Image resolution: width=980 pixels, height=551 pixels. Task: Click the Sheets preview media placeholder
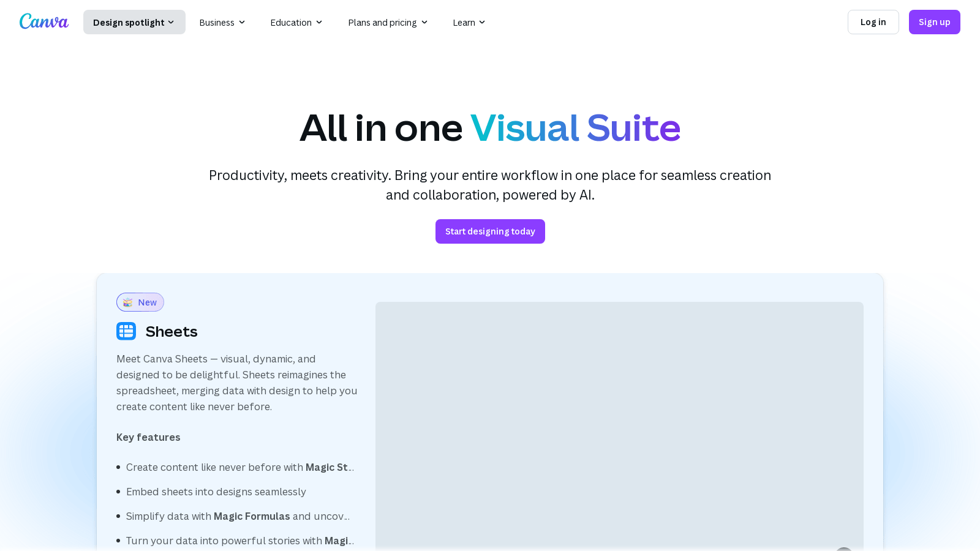[x=619, y=426]
